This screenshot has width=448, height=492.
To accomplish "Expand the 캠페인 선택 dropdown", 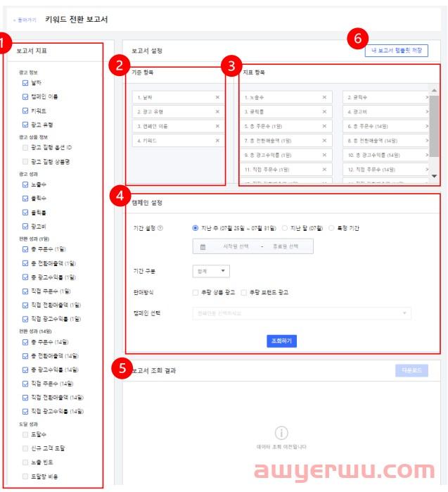I will pos(302,313).
